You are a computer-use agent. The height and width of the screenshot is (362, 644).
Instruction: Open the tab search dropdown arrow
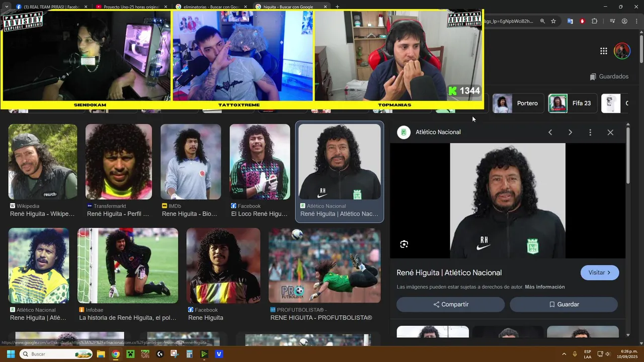pos(6,7)
